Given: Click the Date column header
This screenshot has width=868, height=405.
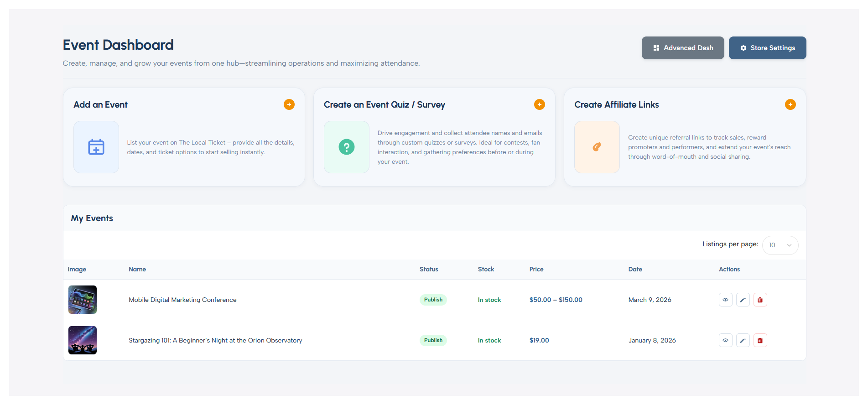Looking at the screenshot, I should coord(635,269).
